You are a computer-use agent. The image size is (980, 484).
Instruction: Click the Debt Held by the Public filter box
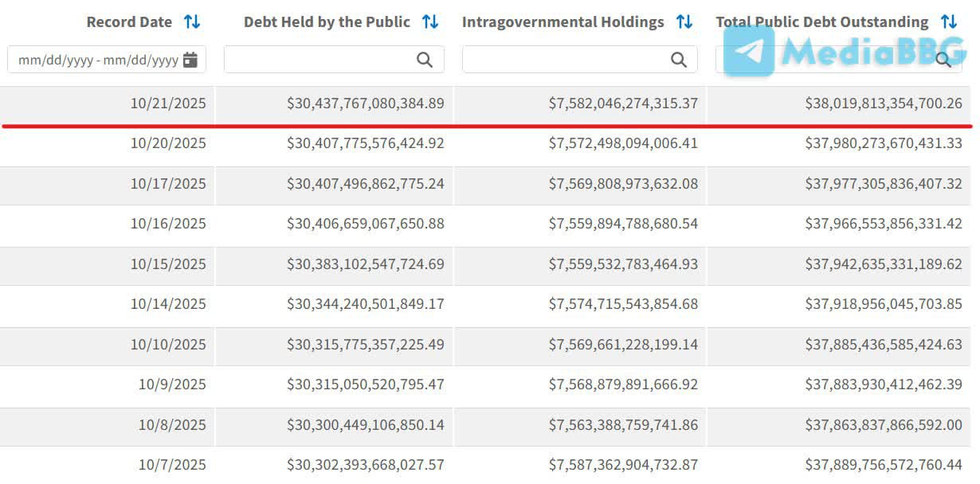[319, 60]
